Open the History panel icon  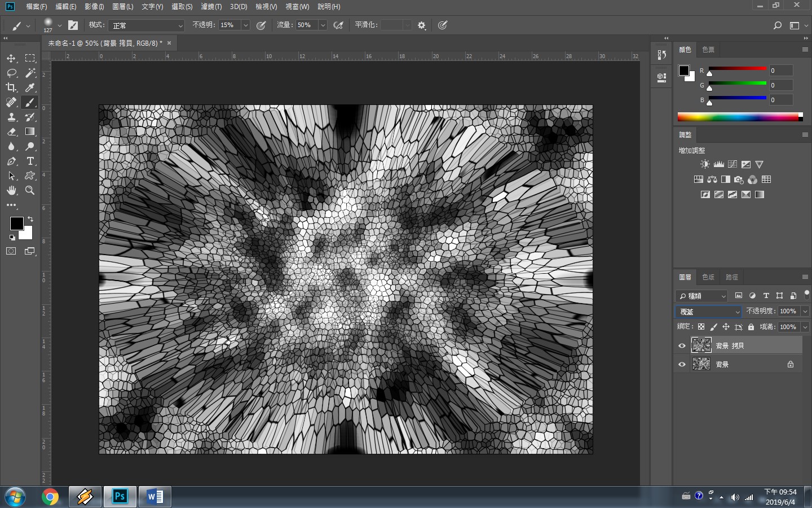point(661,55)
